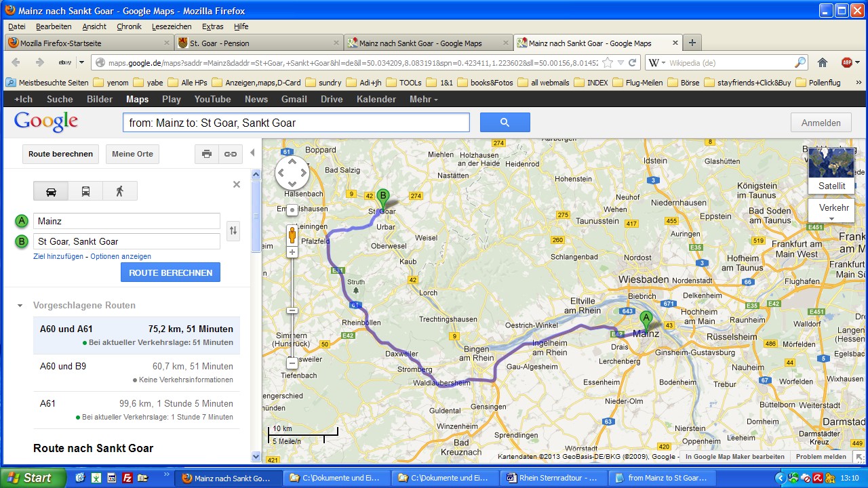Collapse the Vorgeschlagene Routen section

point(20,306)
